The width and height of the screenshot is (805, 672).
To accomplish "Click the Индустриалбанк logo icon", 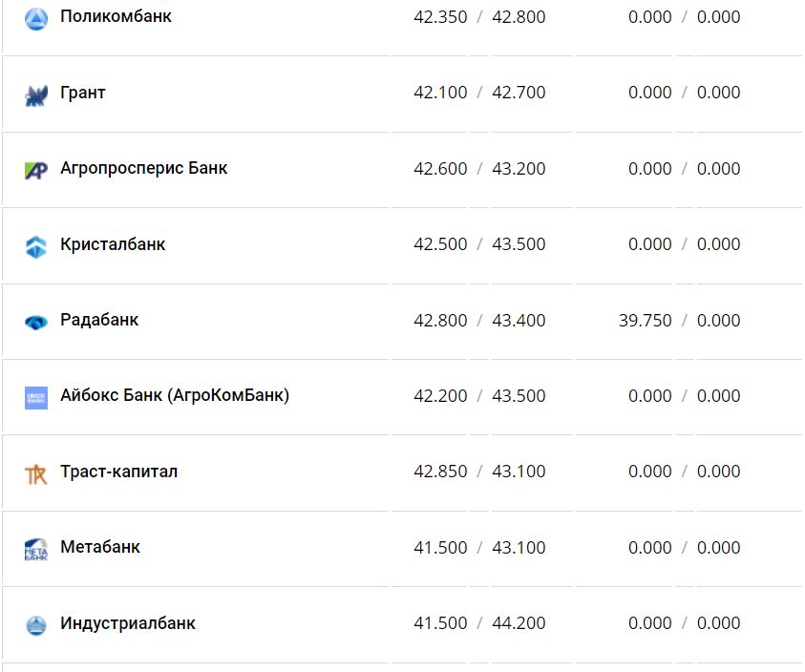I will (35, 625).
